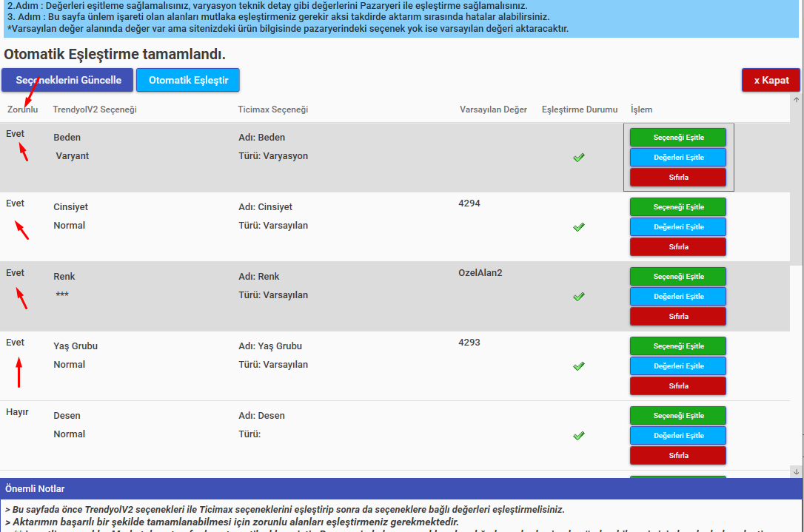Click the Varyant type label
804x532 pixels.
73,156
